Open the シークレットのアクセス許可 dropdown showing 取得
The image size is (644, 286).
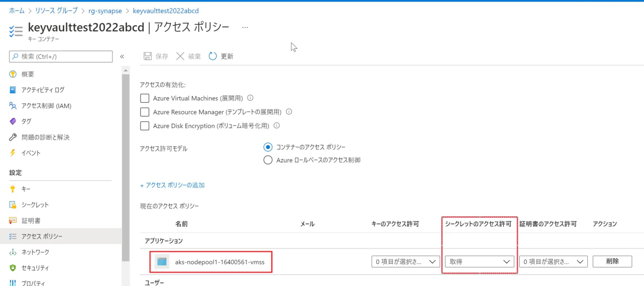[479, 262]
